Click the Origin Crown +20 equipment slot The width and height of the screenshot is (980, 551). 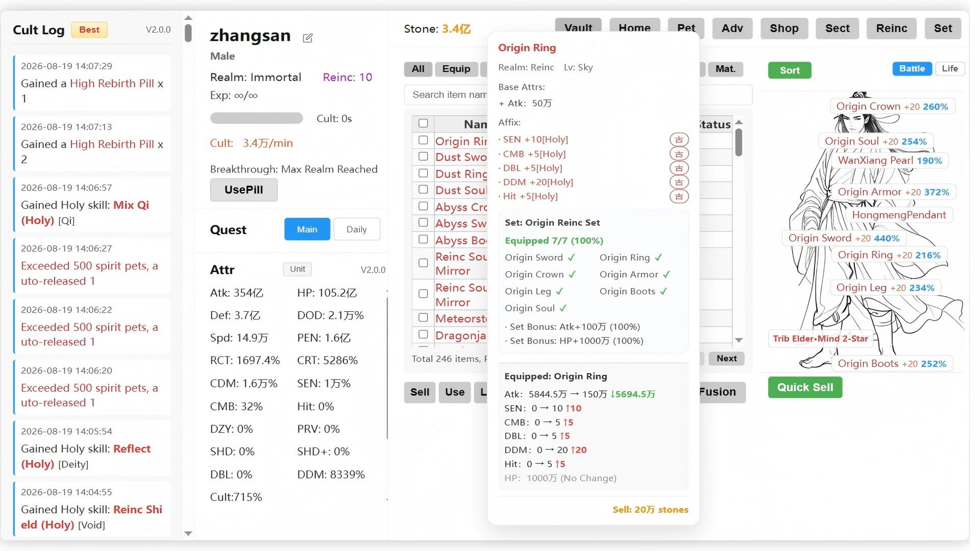[892, 107]
